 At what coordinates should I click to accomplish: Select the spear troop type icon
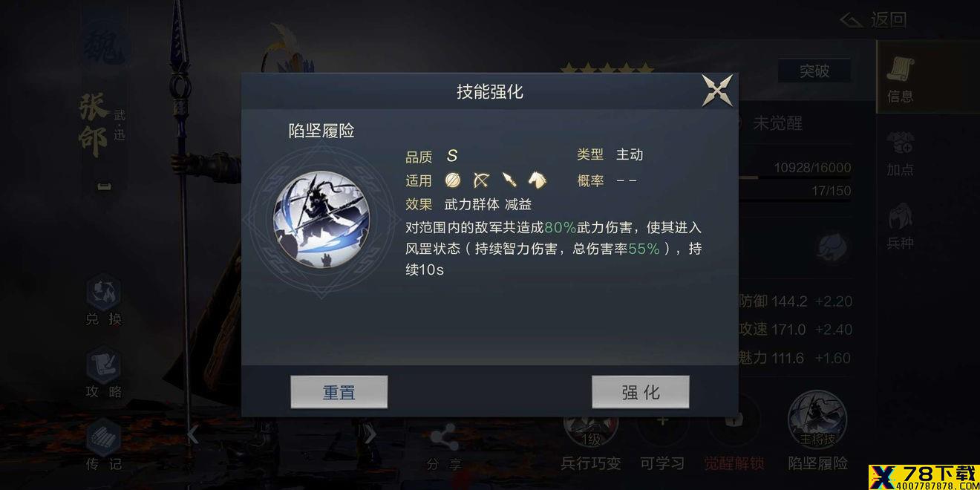509,180
